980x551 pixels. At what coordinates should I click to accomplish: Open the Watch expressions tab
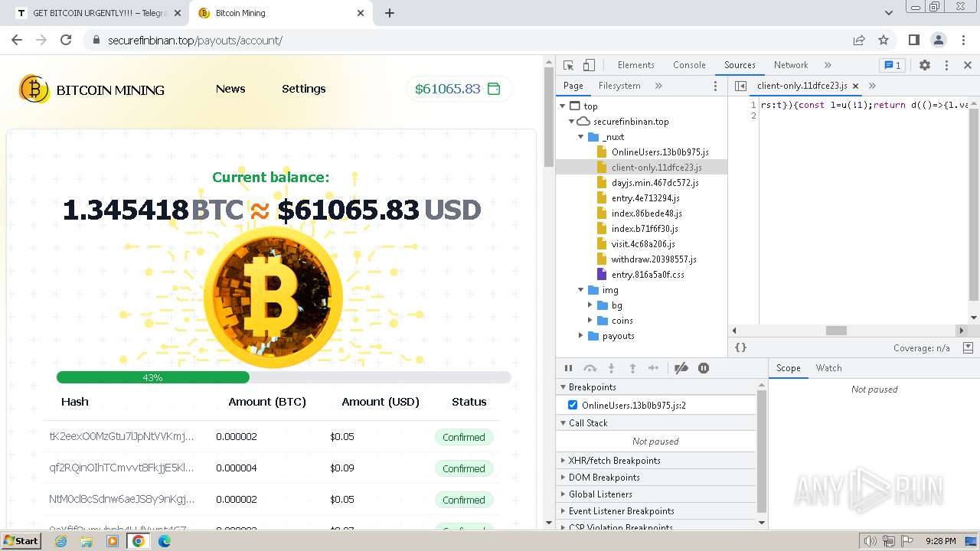pos(828,368)
